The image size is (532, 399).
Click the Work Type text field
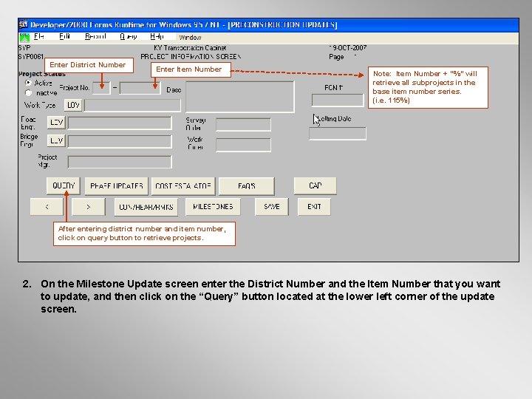[x=132, y=105]
